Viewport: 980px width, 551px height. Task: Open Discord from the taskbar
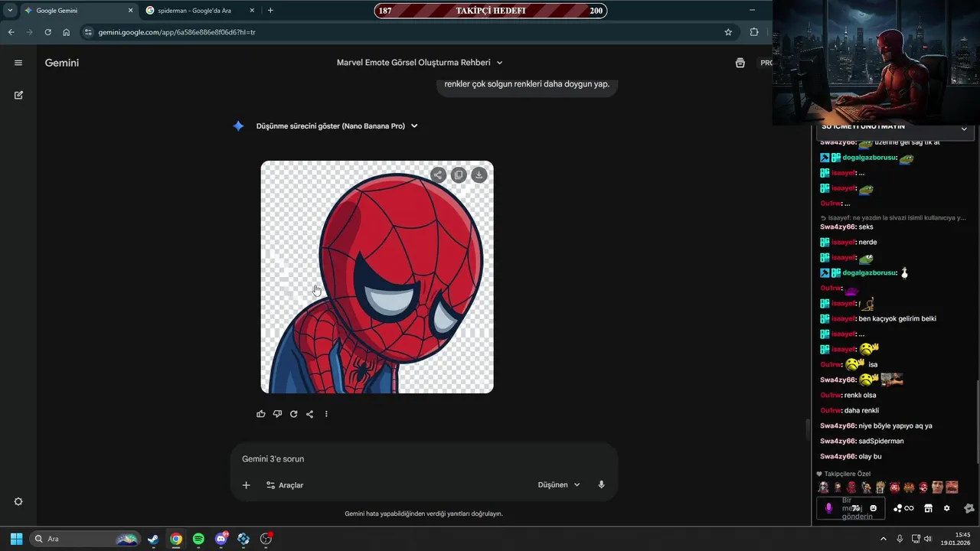(221, 539)
